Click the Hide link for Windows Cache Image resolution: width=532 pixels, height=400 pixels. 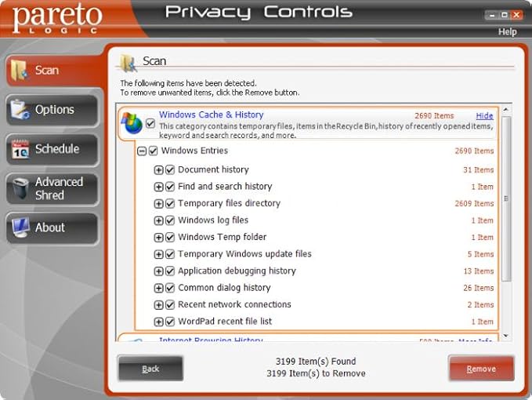tap(484, 115)
